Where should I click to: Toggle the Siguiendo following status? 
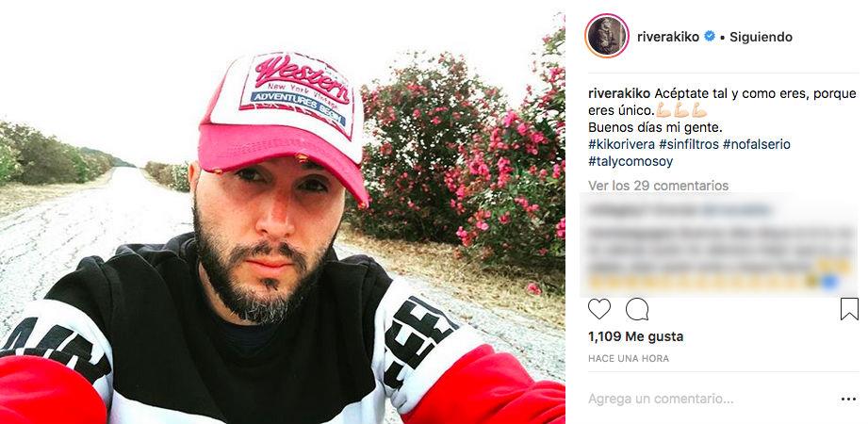[x=761, y=37]
